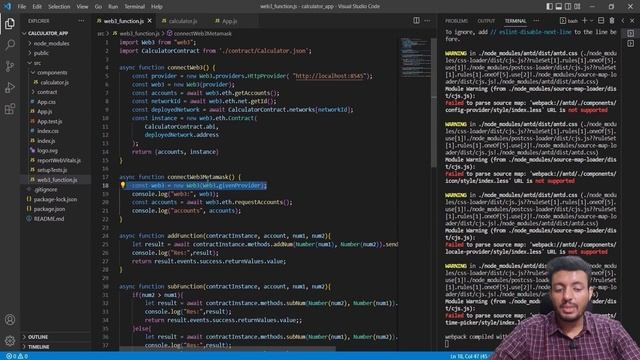Follow the http://localhost:8545 link in code
The width and height of the screenshot is (640, 360).
click(x=329, y=76)
